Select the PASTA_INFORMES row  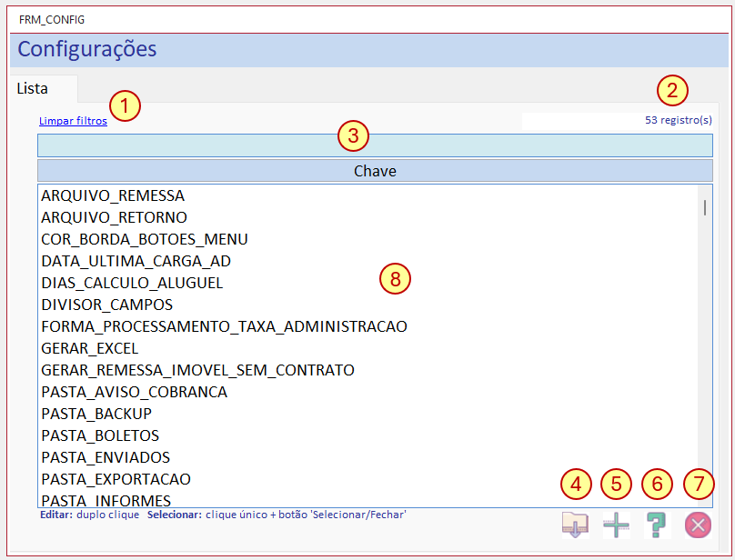click(x=368, y=500)
